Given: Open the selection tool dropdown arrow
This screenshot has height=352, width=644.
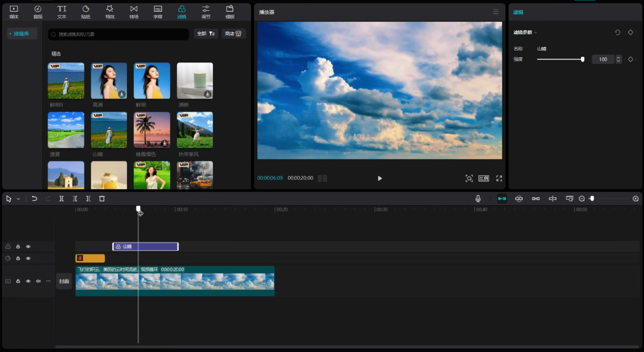Looking at the screenshot, I should pos(18,199).
